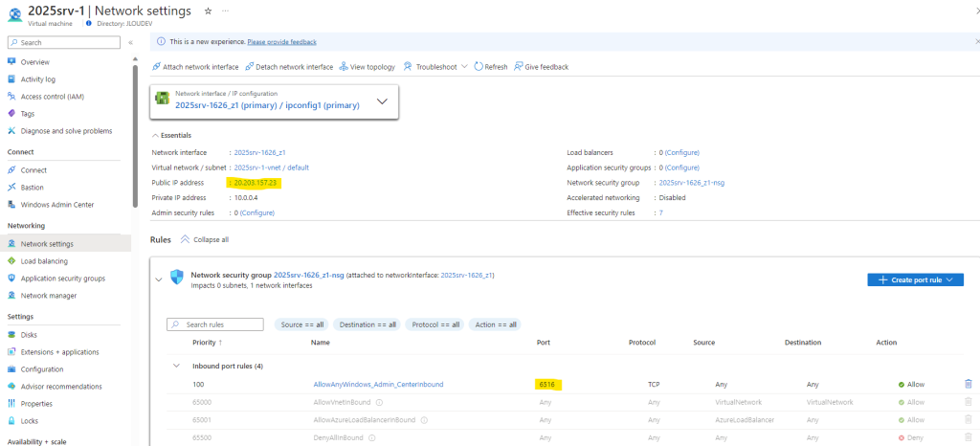This screenshot has width=980, height=446.
Task: Expand the Troubleshoot dropdown arrow
Action: pos(464,67)
